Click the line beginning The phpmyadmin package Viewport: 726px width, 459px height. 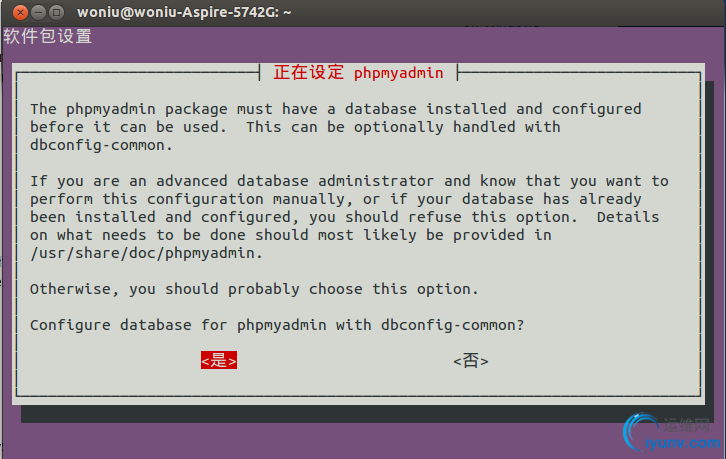[x=336, y=109]
